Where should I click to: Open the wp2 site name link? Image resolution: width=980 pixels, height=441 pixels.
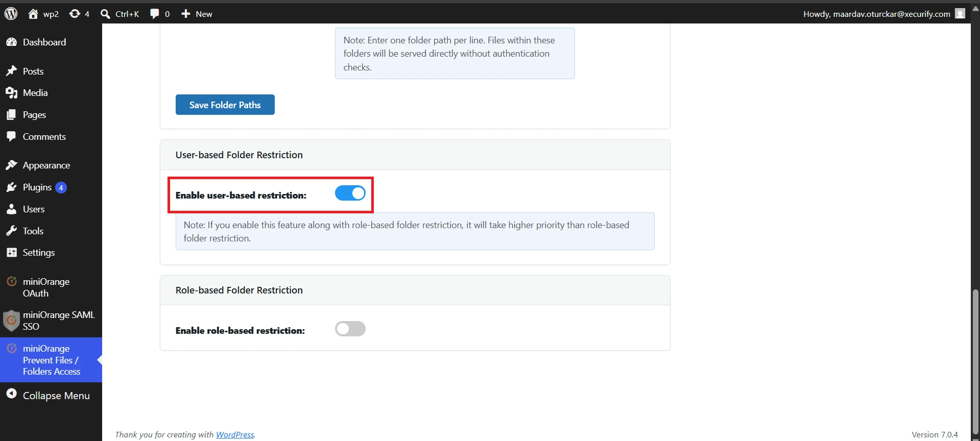click(x=51, y=14)
